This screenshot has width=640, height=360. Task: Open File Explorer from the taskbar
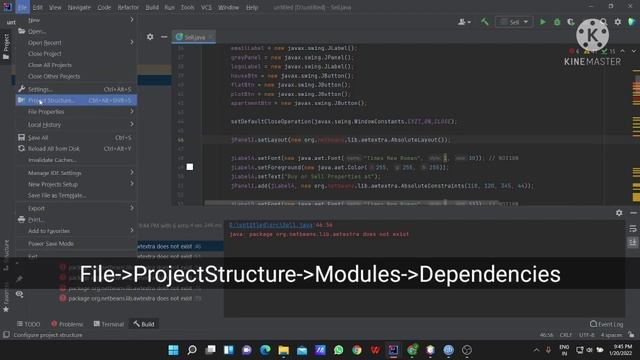(x=283, y=350)
